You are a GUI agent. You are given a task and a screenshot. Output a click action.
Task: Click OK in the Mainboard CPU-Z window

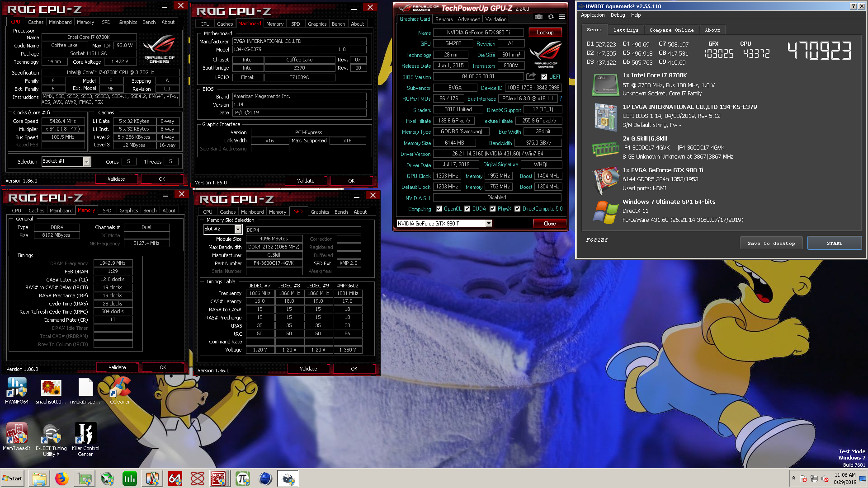pyautogui.click(x=351, y=181)
